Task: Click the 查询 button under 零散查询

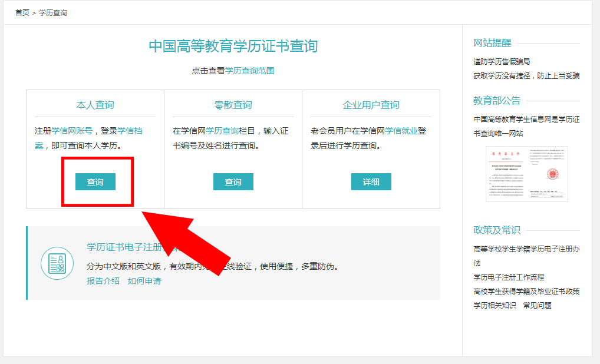Action: [x=233, y=181]
